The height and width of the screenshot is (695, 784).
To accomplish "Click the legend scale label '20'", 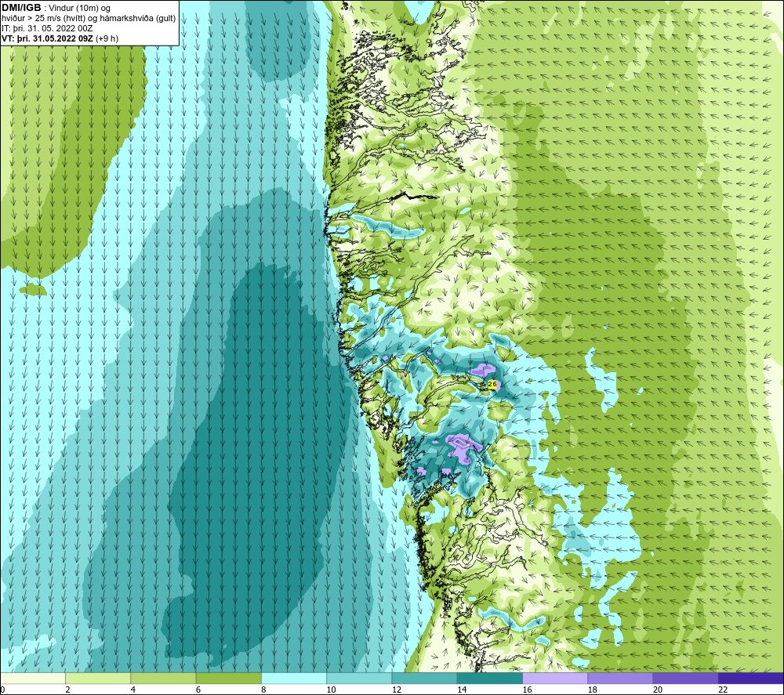I will (658, 690).
